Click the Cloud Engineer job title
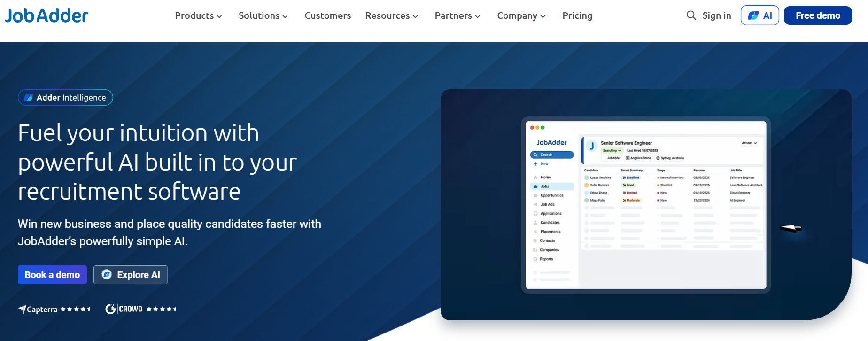The height and width of the screenshot is (341, 868). click(x=740, y=193)
